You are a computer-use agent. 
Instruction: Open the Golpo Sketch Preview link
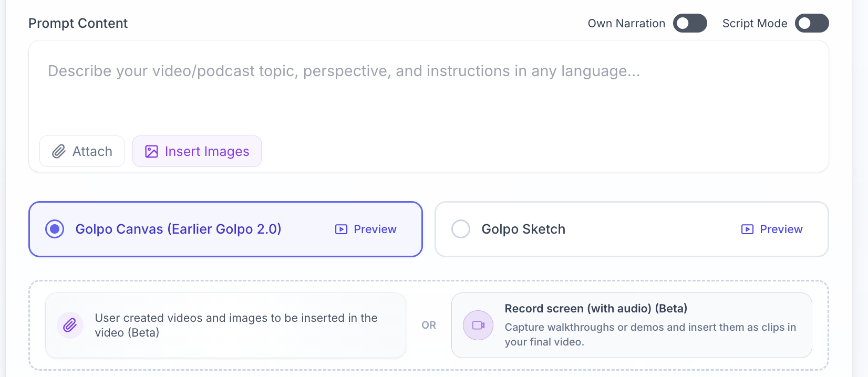[x=781, y=229]
